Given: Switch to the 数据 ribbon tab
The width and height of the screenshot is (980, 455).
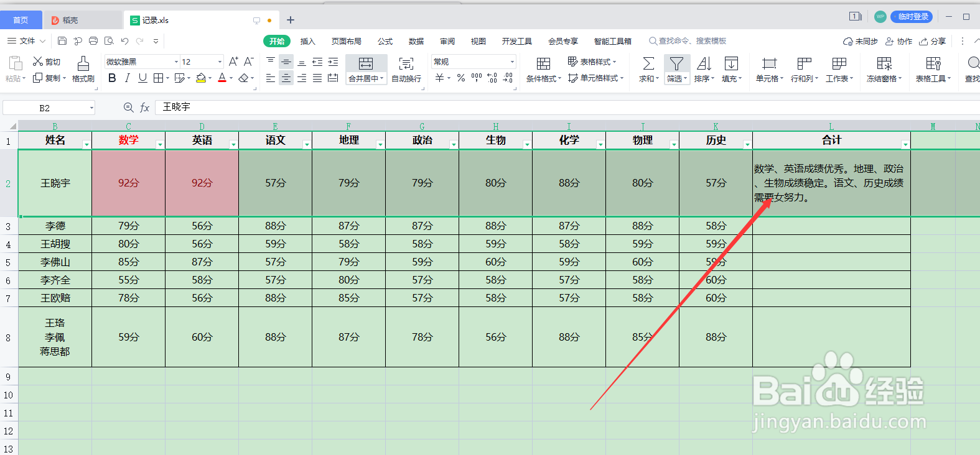Looking at the screenshot, I should pos(416,41).
